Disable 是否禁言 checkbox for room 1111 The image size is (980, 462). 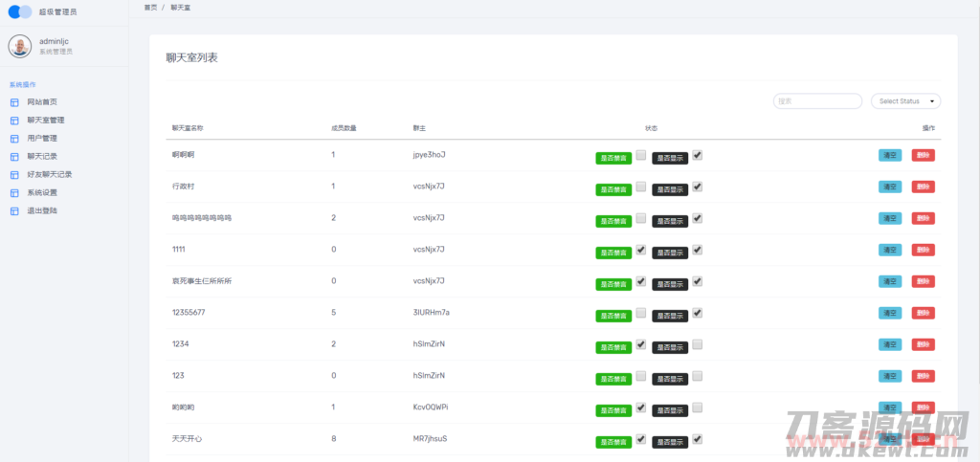click(x=640, y=250)
